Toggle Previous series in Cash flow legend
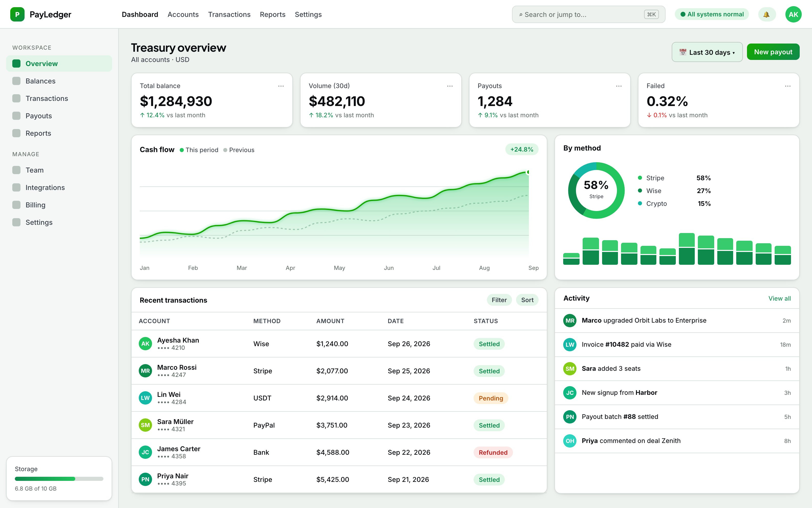This screenshot has width=812, height=508. (x=239, y=150)
